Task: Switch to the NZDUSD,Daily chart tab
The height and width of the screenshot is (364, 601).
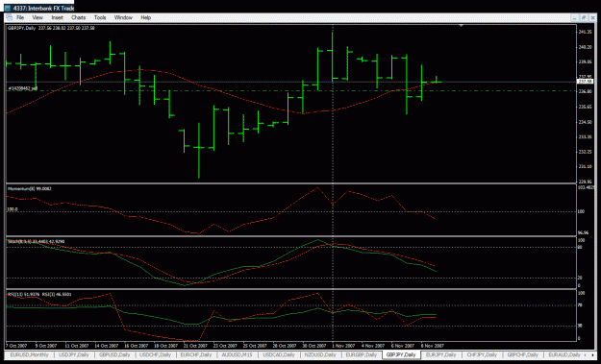Action: click(x=320, y=354)
